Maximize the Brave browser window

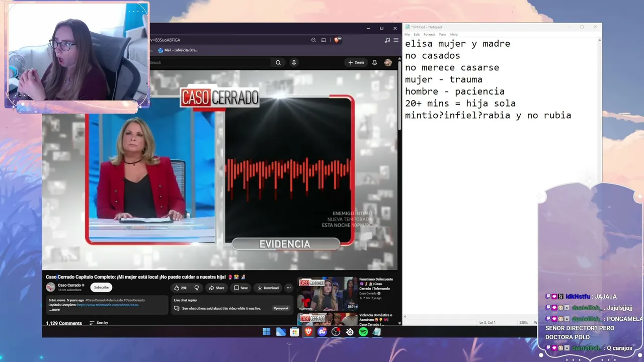381,28
